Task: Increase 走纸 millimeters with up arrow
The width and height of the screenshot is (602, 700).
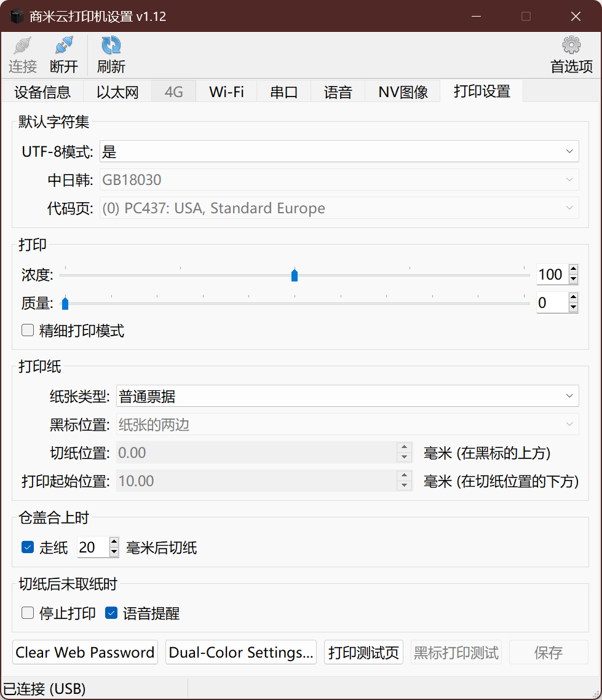Action: click(114, 542)
